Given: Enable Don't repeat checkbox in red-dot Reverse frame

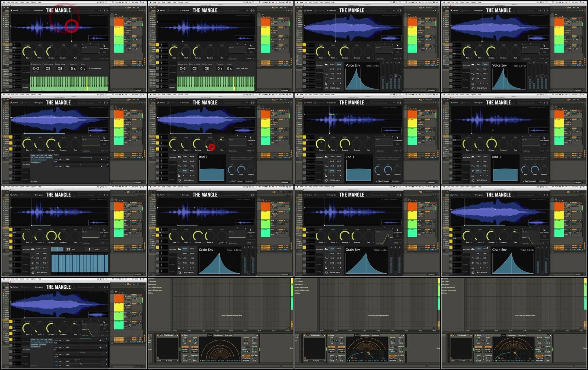Looking at the screenshot, I should tap(230, 181).
